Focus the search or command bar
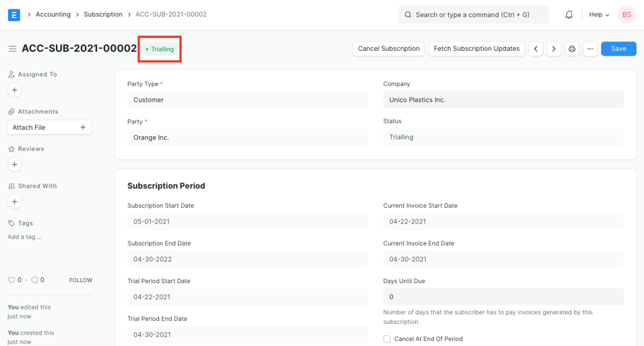The image size is (644, 346). pos(473,14)
